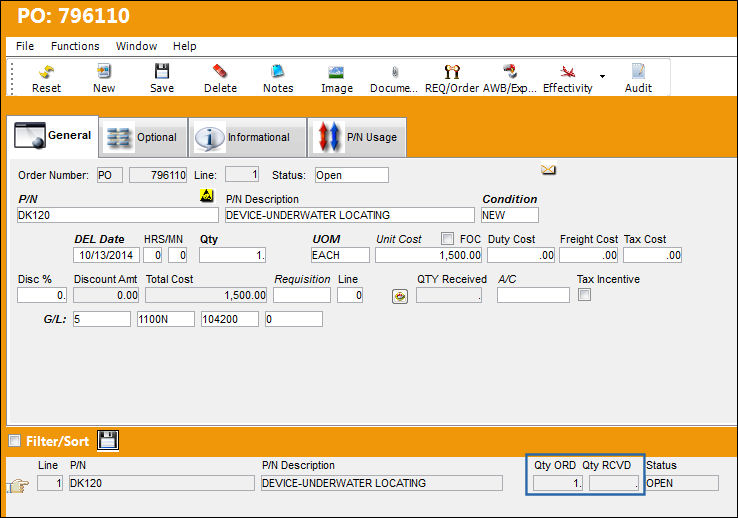Screen dimensions: 738x518
Task: Click the Qty ORD cell showing 1.
Action: pyautogui.click(x=558, y=483)
